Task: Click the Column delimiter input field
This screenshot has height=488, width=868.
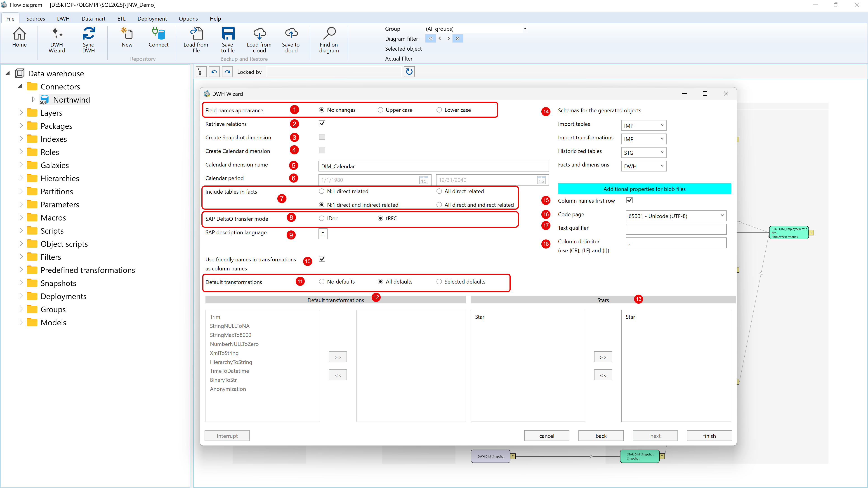Action: (x=676, y=243)
